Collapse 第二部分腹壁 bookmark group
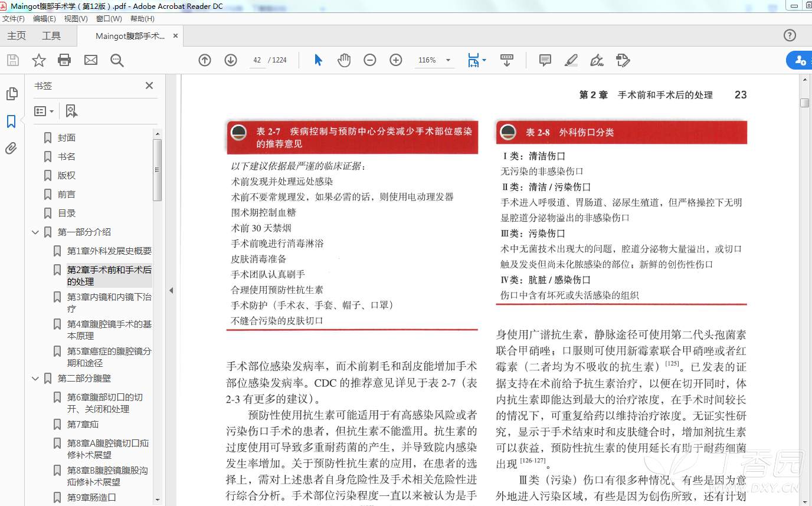Viewport: 812px width, 506px height. point(35,379)
